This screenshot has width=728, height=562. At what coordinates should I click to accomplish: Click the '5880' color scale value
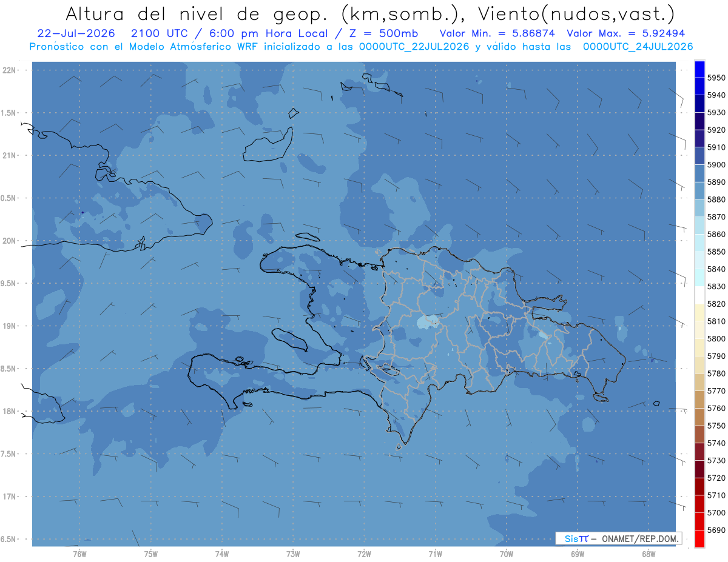pyautogui.click(x=716, y=199)
